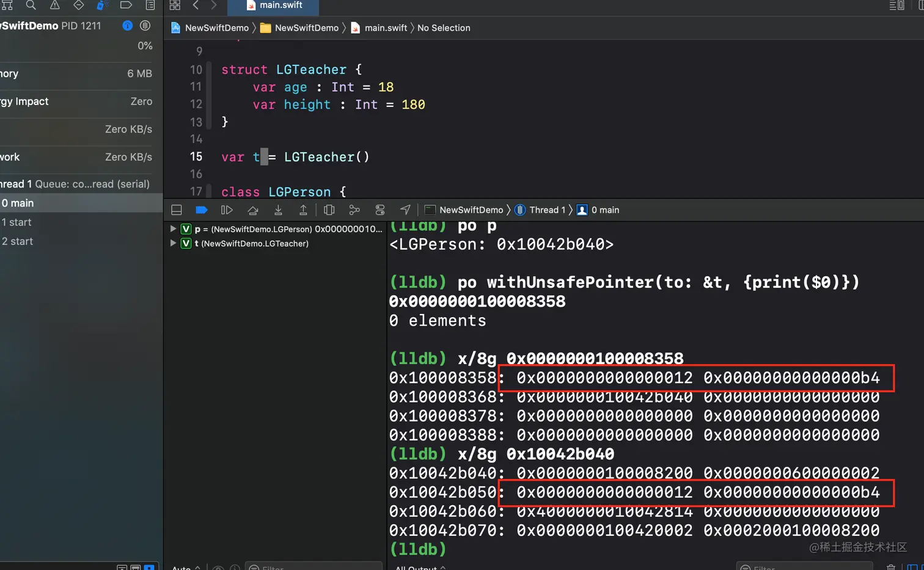Image resolution: width=924 pixels, height=570 pixels.
Task: Hide the debug area
Action: tap(177, 210)
